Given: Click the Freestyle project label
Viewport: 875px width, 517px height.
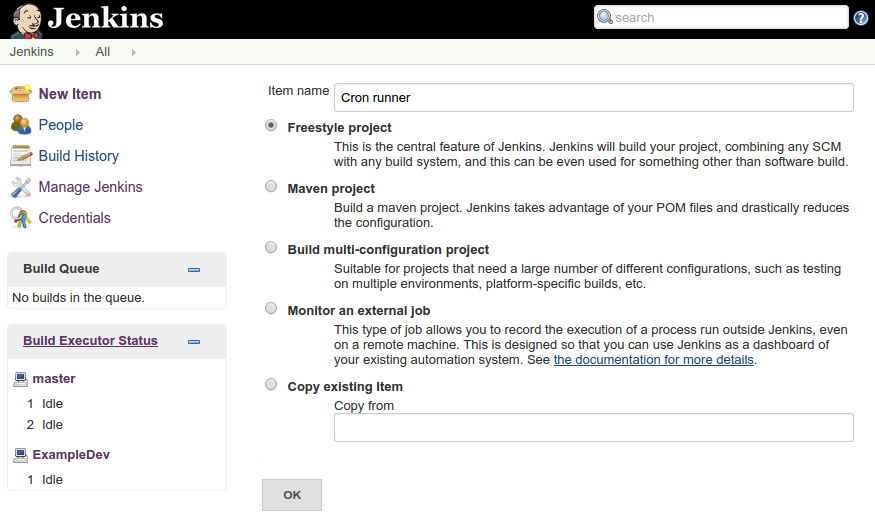Looking at the screenshot, I should coord(339,127).
